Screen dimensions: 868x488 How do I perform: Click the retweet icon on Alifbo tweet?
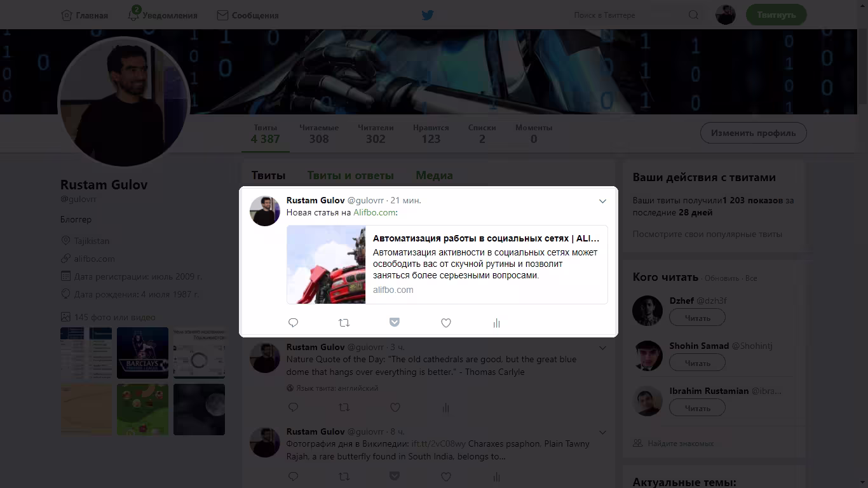click(x=344, y=323)
